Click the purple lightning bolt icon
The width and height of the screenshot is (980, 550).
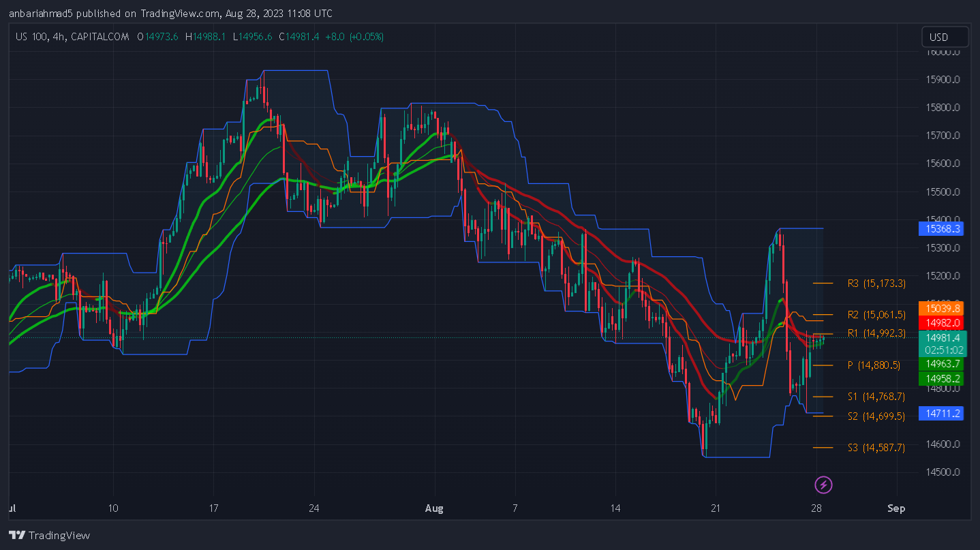tap(824, 485)
